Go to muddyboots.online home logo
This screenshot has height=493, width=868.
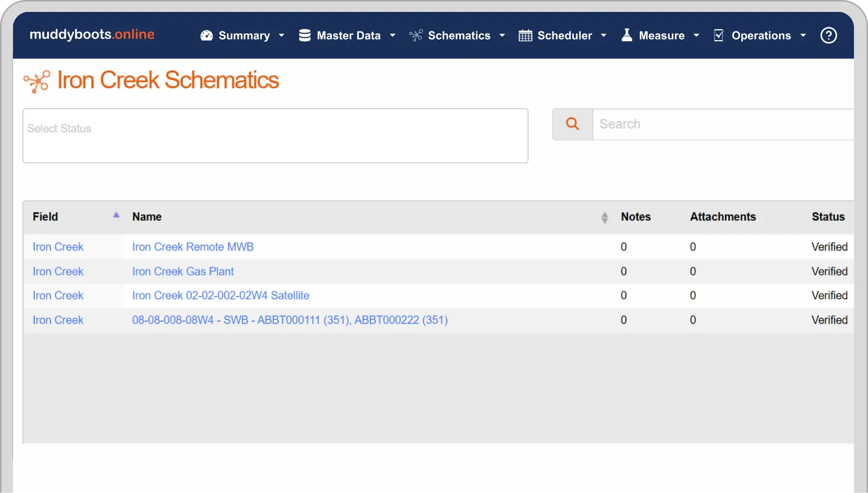coord(92,35)
